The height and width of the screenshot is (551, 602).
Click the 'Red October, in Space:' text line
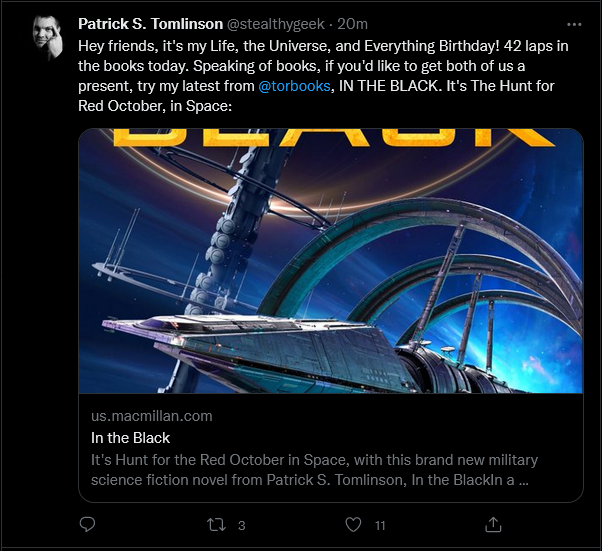(155, 106)
